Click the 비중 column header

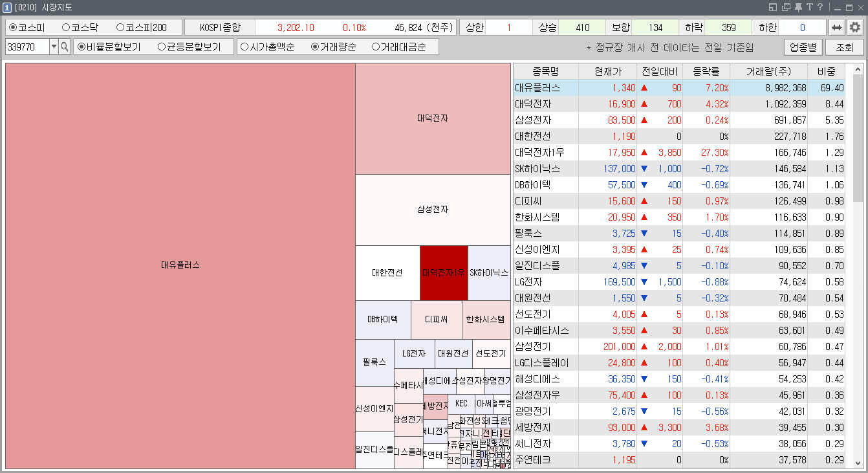pyautogui.click(x=827, y=71)
